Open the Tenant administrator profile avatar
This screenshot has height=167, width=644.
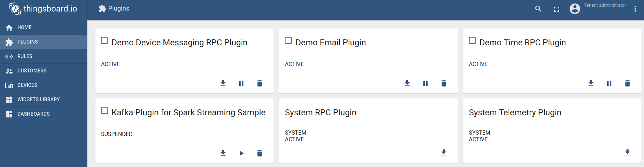(575, 9)
